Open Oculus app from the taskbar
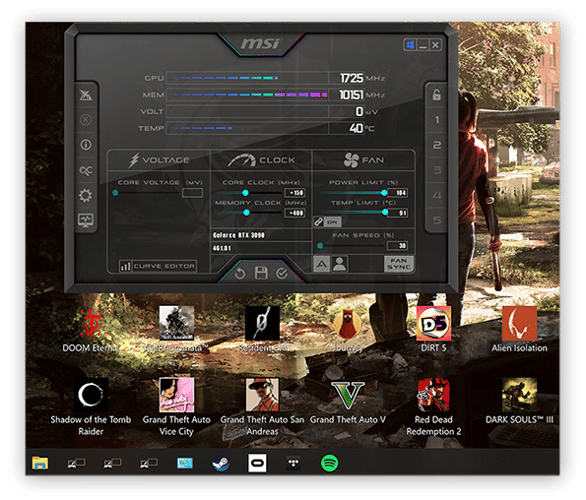The image size is (586, 500). (x=257, y=463)
